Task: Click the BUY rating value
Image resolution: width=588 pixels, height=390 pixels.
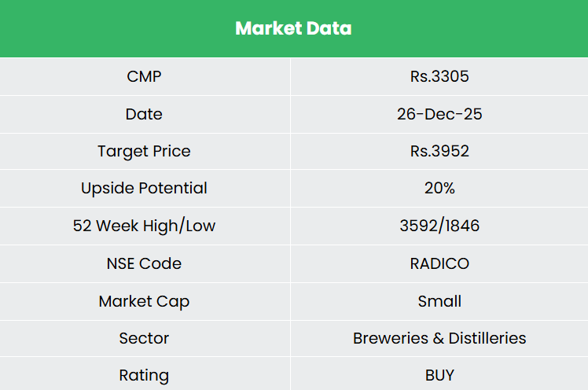Action: point(439,375)
